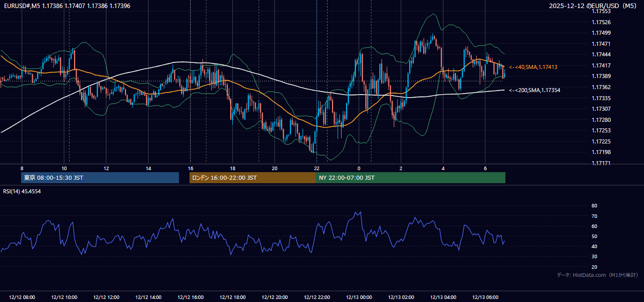Click price level 1.17417 on axis
Viewport: 644px width, 302px height.
tap(601, 65)
